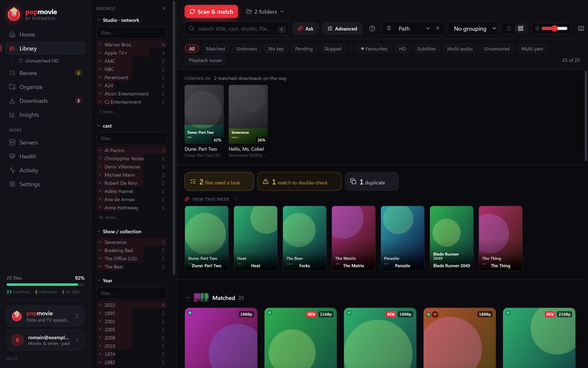Open the Home page from the sidebar
This screenshot has height=368, width=588.
(45, 34)
